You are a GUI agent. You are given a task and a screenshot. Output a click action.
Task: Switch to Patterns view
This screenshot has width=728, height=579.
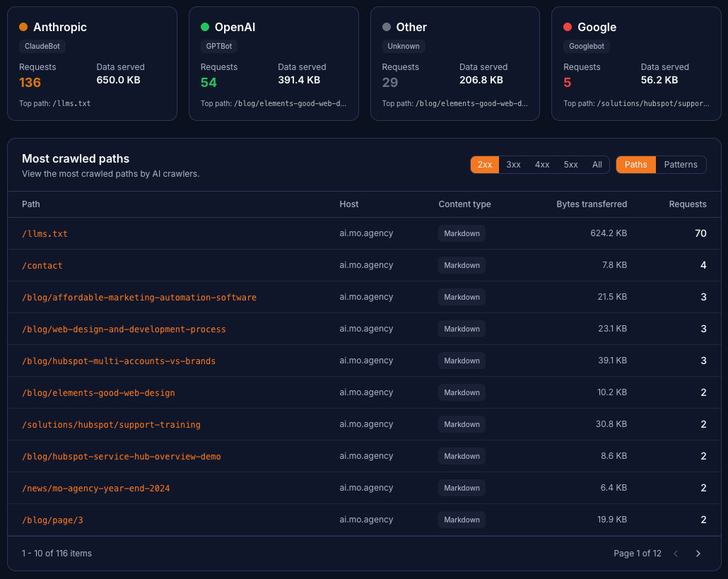pyautogui.click(x=681, y=164)
